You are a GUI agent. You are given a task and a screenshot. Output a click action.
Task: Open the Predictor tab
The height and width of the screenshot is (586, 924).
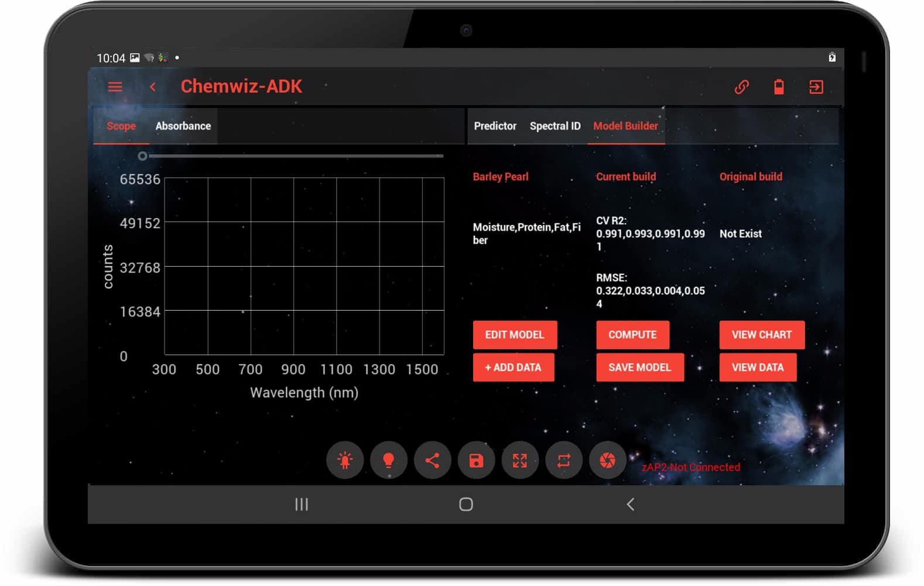(x=495, y=126)
